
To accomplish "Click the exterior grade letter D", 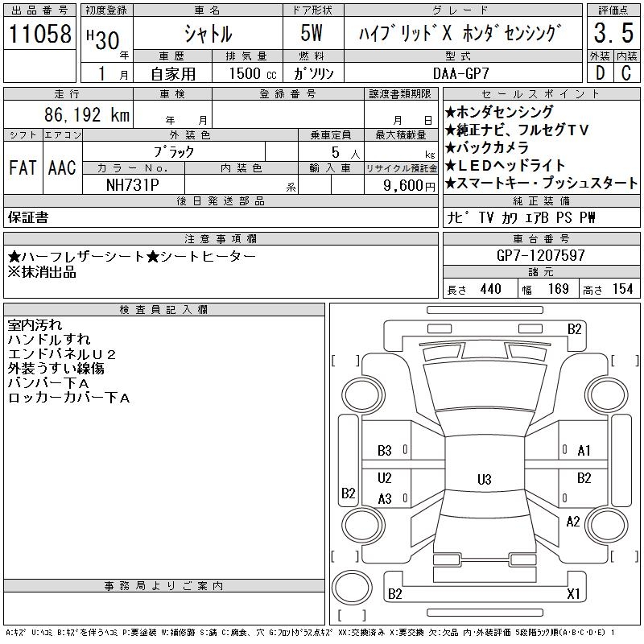I will pos(600,73).
